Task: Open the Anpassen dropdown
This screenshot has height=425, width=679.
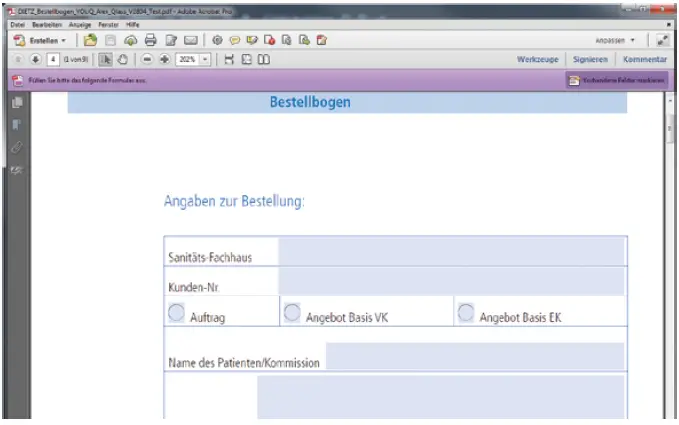Action: tap(615, 40)
